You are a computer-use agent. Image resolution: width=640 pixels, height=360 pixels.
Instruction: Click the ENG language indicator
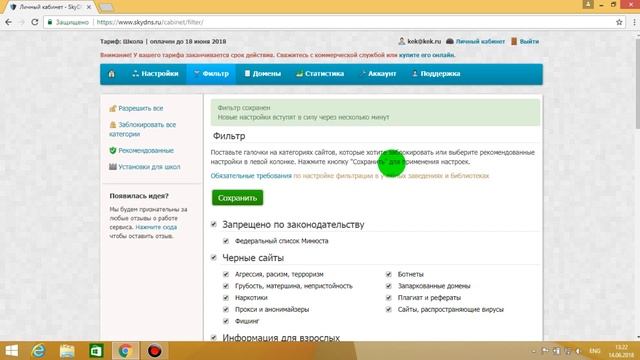[595, 351]
